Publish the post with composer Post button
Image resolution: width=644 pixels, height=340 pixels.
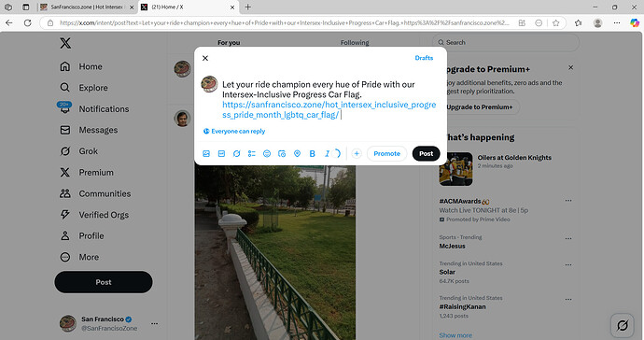pos(426,154)
